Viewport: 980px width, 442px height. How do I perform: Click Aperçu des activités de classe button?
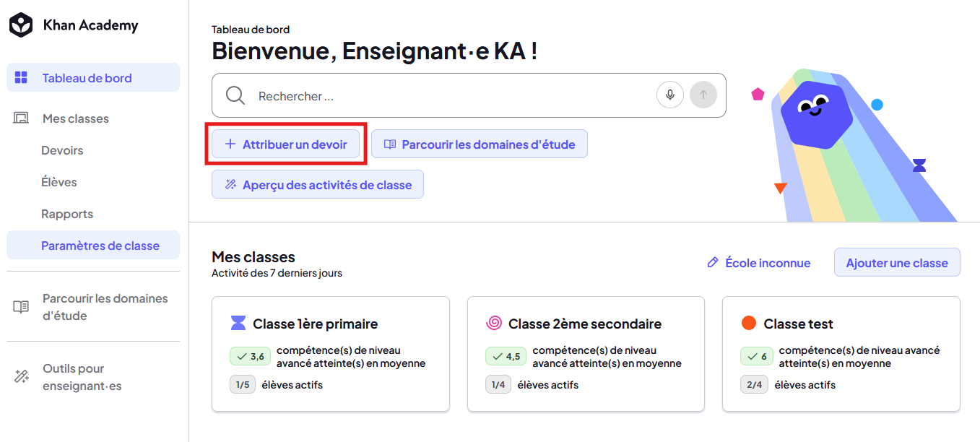tap(318, 185)
